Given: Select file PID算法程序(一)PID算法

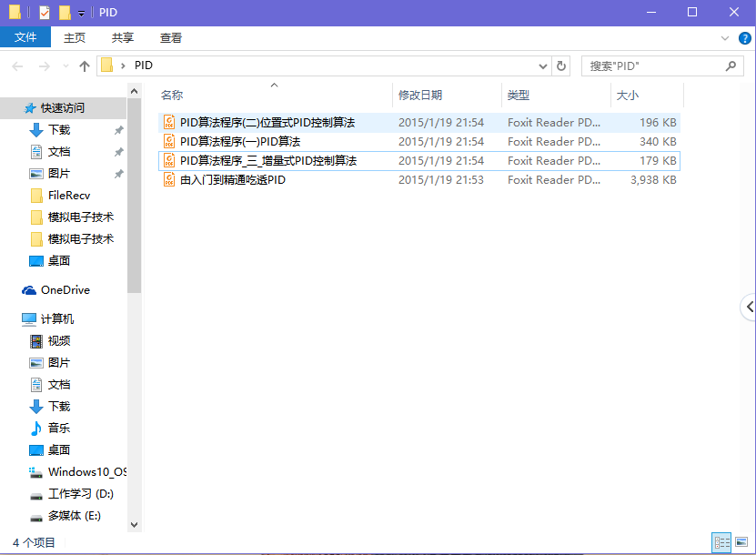Looking at the screenshot, I should pyautogui.click(x=419, y=141).
